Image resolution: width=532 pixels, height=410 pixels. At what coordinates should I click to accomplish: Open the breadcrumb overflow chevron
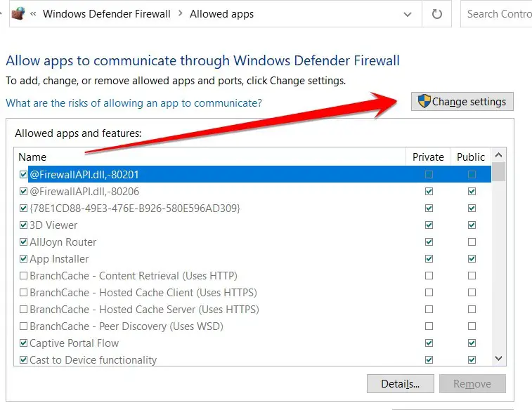pos(33,14)
